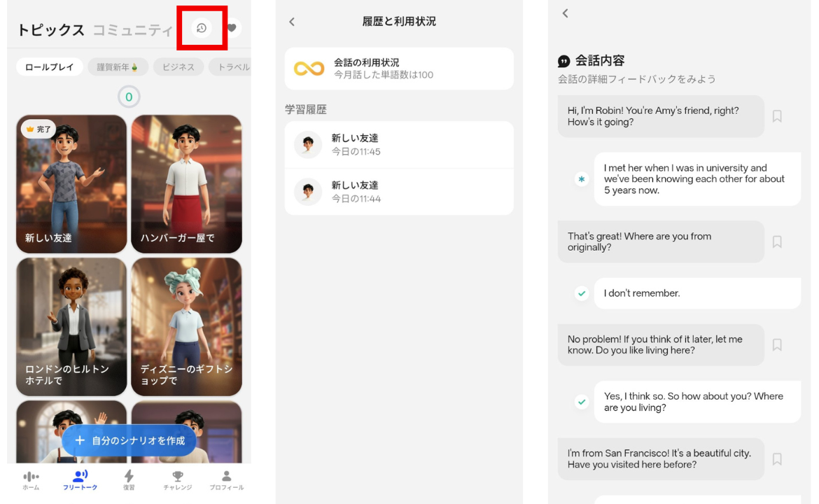The image size is (819, 504).
Task: Tap green checkmark beside "I don't remember."
Action: click(x=581, y=293)
